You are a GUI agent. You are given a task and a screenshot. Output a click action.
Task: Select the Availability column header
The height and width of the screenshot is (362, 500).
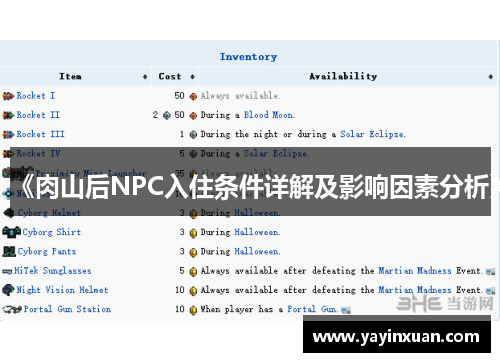(x=343, y=76)
